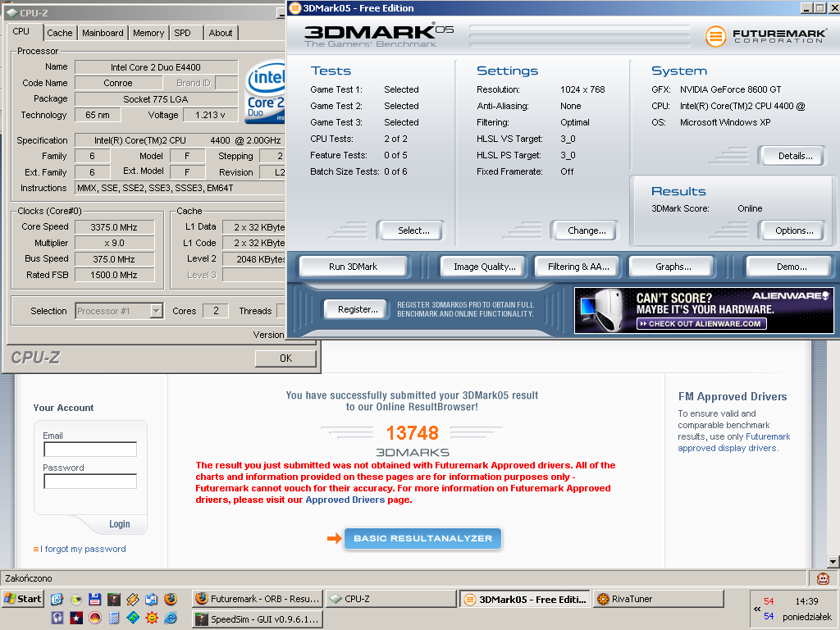Switch to the CPU tab in CPU-Z
Screen dimensions: 840x630
point(21,32)
